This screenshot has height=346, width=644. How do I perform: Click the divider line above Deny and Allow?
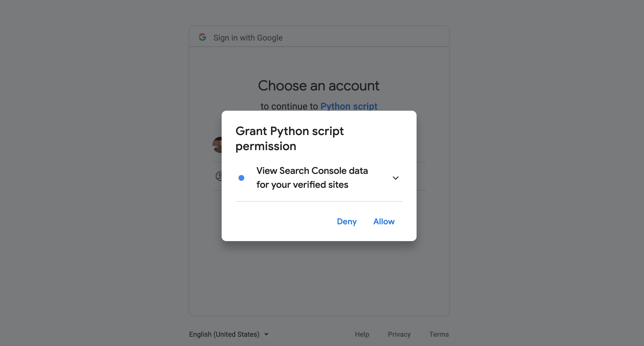[319, 201]
